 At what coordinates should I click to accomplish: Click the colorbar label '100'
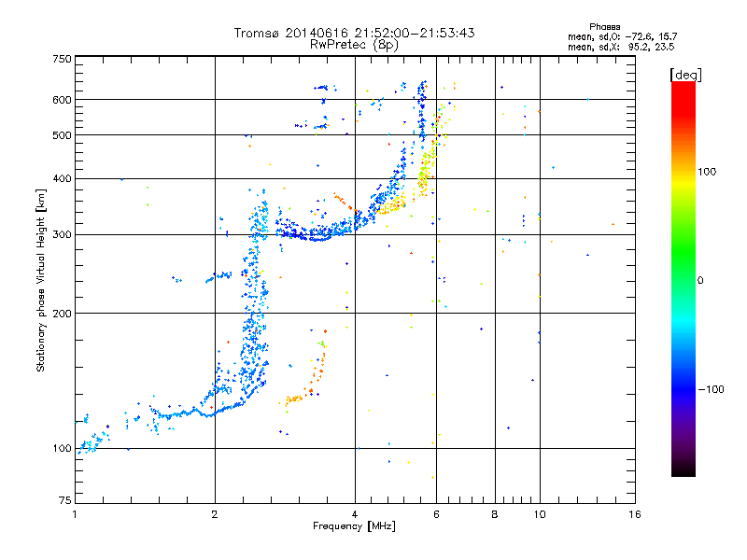707,172
